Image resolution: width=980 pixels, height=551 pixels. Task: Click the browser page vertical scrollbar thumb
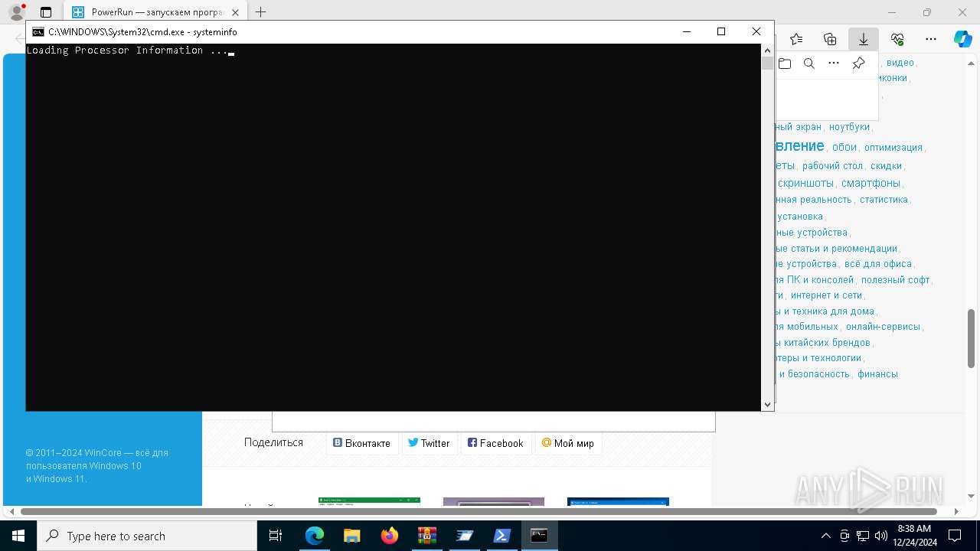[971, 339]
